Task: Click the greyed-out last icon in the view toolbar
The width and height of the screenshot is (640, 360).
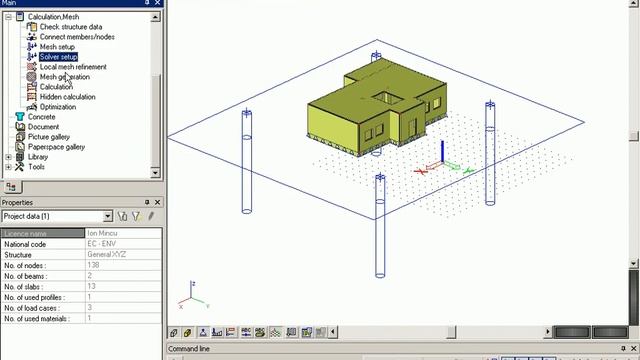Action: coord(320,333)
